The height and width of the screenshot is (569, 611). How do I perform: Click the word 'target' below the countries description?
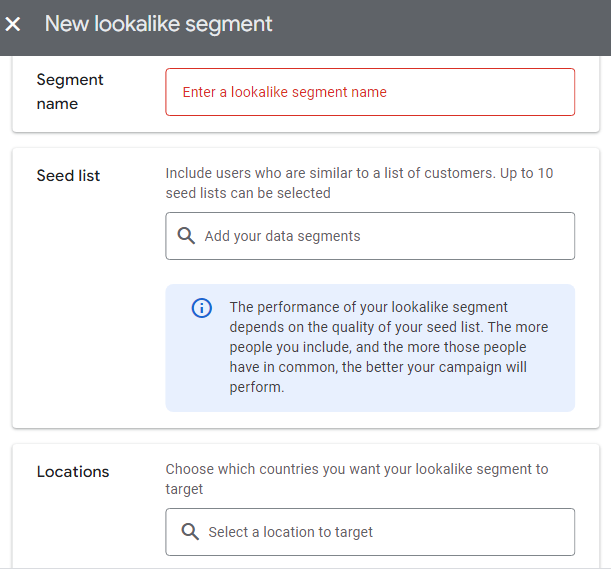click(x=184, y=489)
